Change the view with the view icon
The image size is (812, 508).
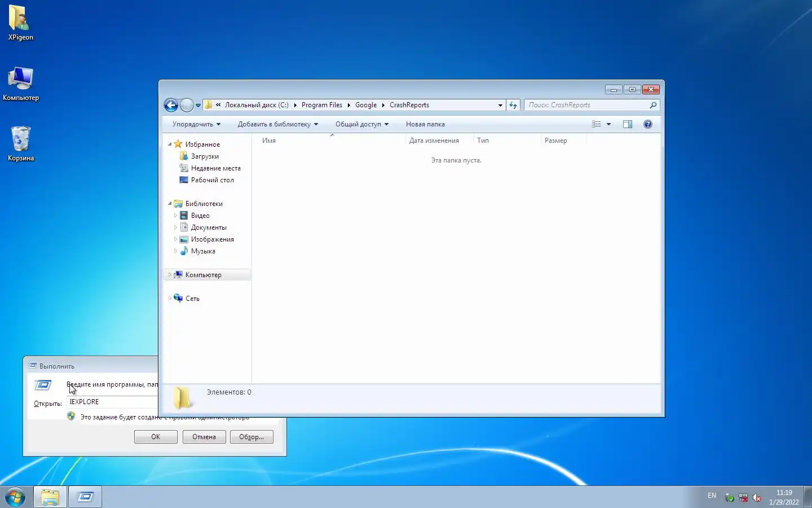[x=597, y=124]
